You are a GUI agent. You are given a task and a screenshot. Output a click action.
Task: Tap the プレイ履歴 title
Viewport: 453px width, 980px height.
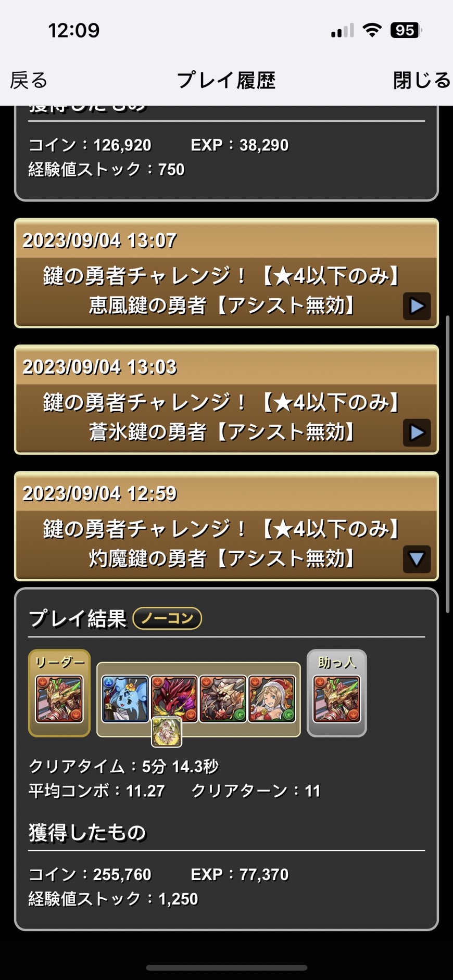pos(226,80)
